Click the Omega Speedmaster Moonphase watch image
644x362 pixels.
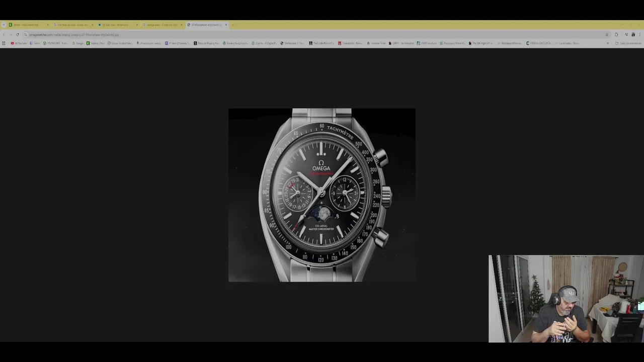pyautogui.click(x=322, y=195)
